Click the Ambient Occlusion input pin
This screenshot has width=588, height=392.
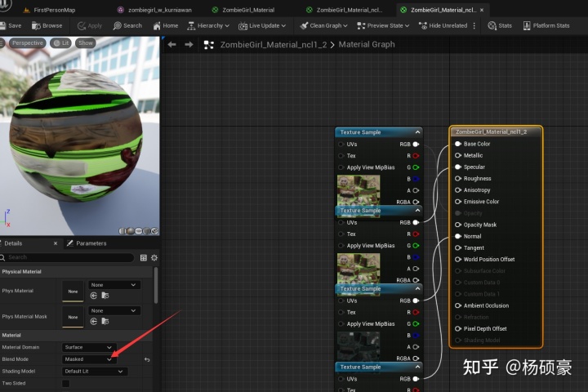pyautogui.click(x=458, y=305)
